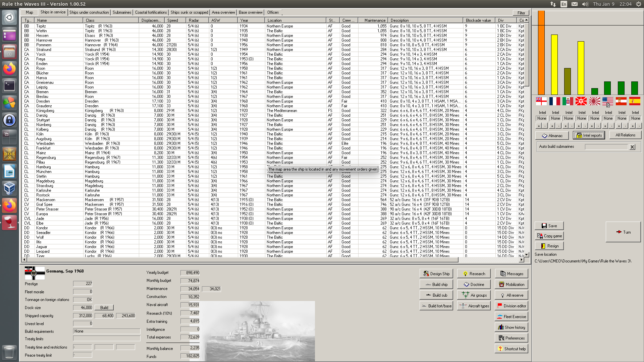Decrease Intel level for Spain

[x=639, y=126]
